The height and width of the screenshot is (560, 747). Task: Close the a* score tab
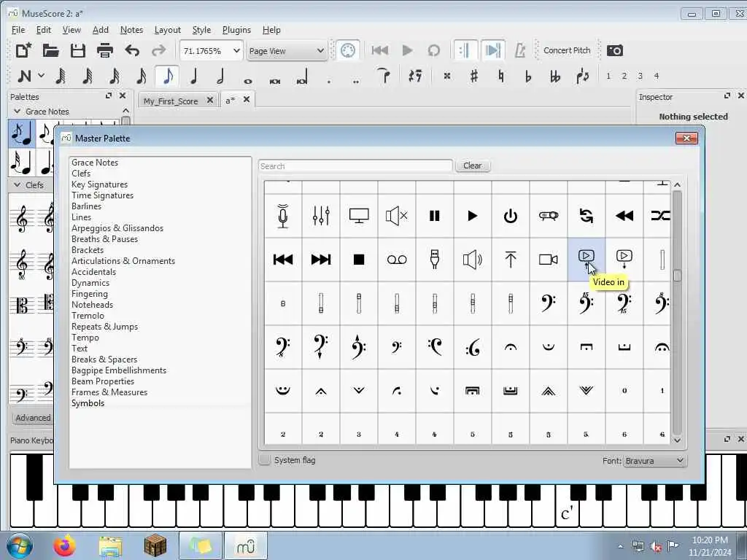coord(247,99)
